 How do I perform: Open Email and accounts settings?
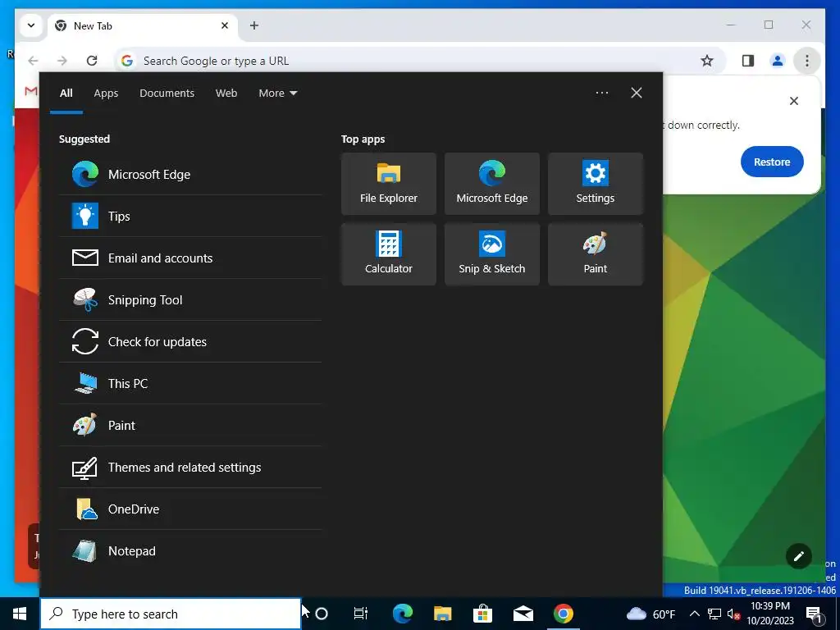[x=190, y=258]
